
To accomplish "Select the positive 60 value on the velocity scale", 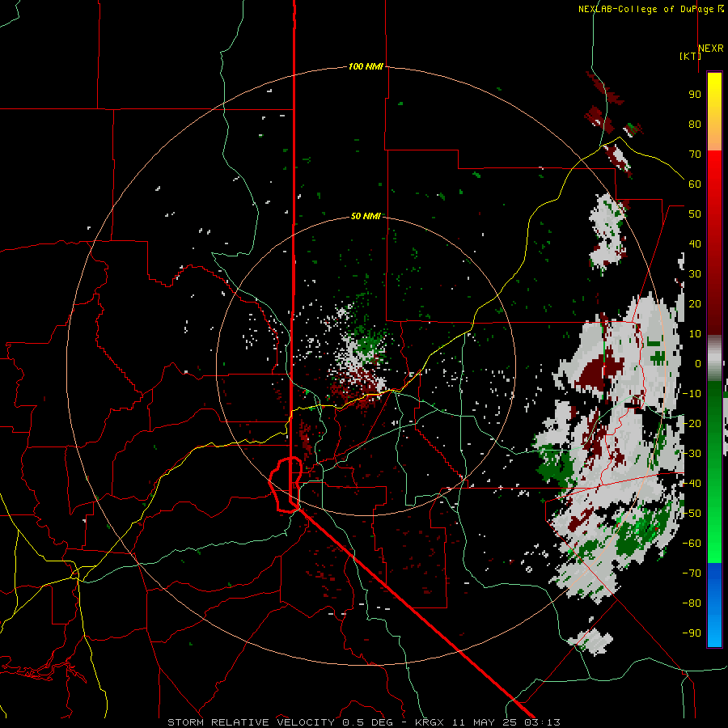I will click(x=695, y=184).
